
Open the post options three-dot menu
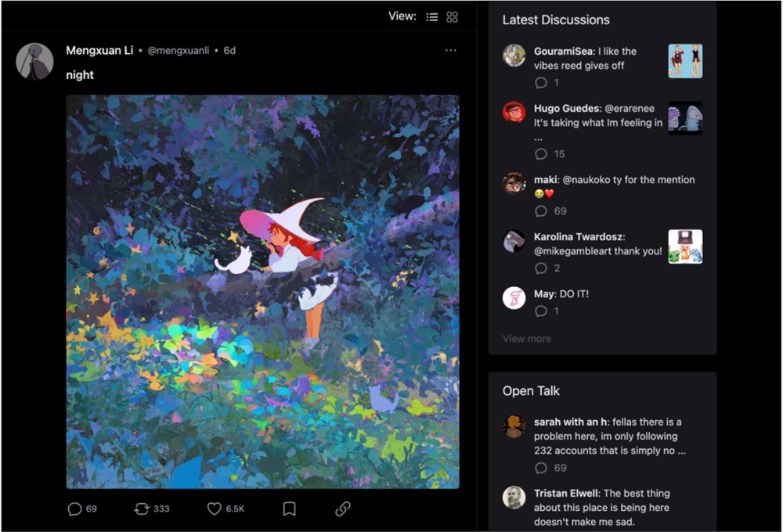pyautogui.click(x=451, y=50)
